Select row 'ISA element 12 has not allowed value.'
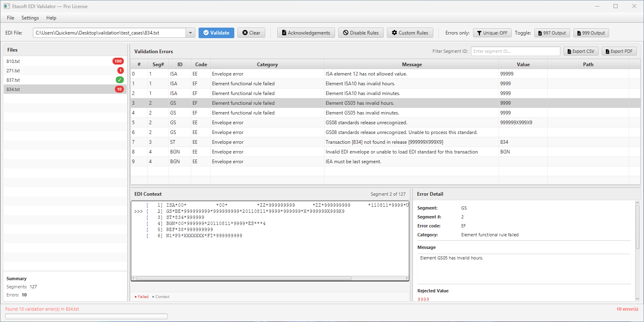This screenshot has width=644, height=322. (x=385, y=74)
